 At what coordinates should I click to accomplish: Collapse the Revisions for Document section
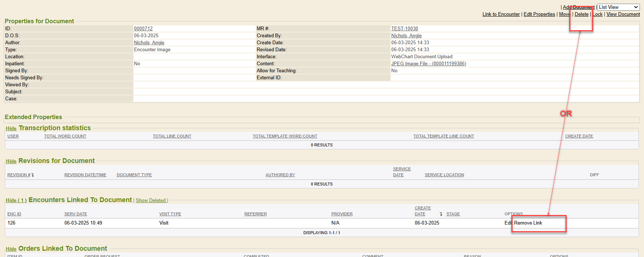click(x=11, y=161)
